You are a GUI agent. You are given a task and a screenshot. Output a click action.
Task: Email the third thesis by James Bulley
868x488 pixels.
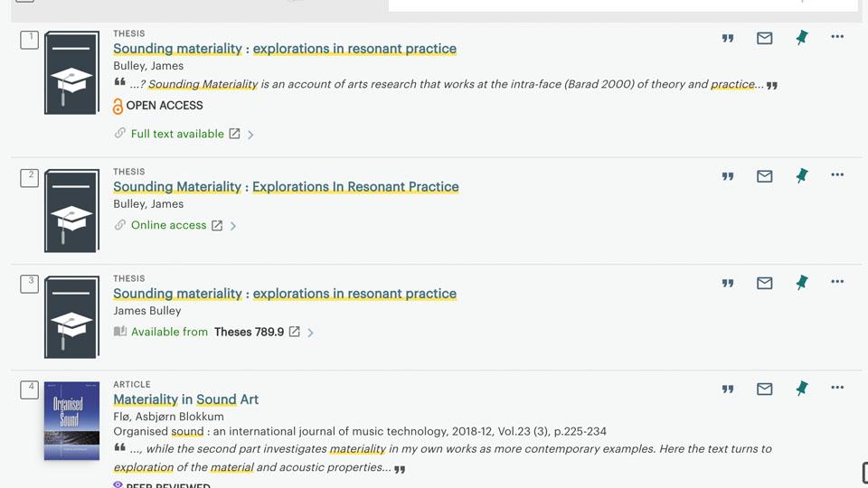click(x=765, y=283)
